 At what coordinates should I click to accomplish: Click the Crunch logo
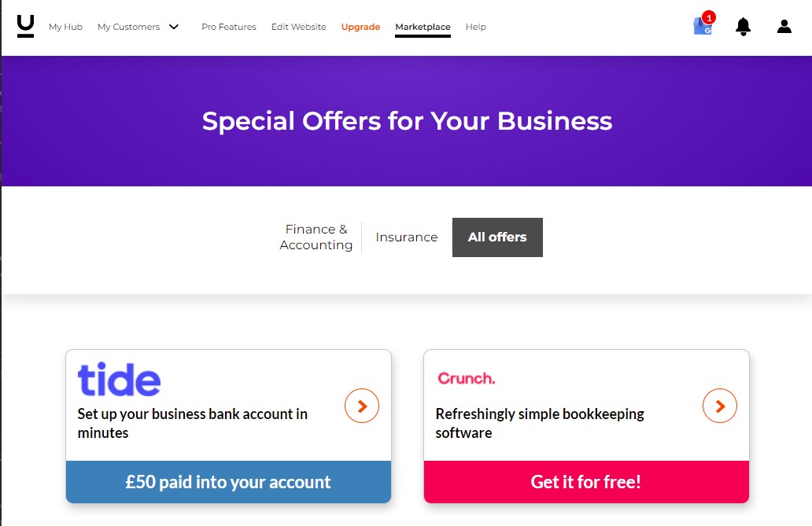point(466,378)
